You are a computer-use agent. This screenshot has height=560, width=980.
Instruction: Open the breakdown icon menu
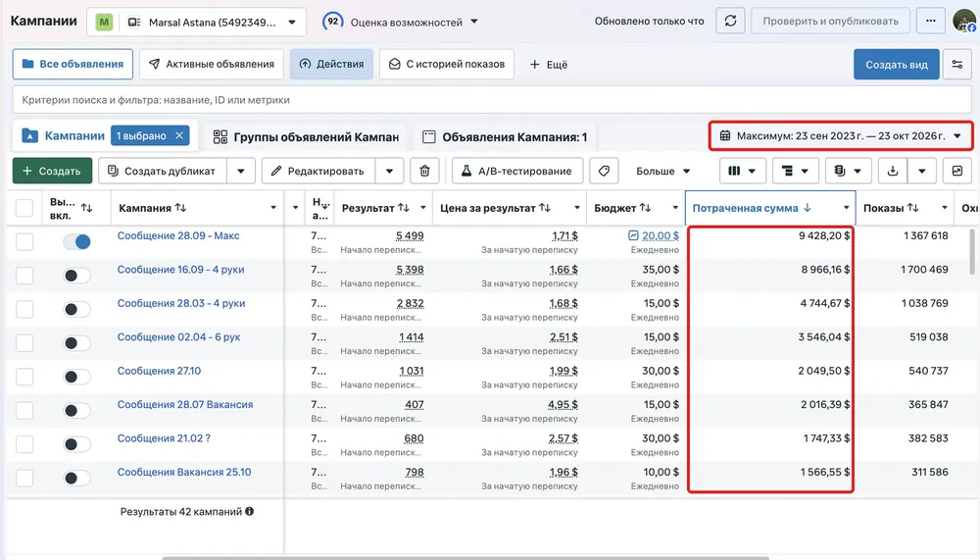tap(795, 171)
